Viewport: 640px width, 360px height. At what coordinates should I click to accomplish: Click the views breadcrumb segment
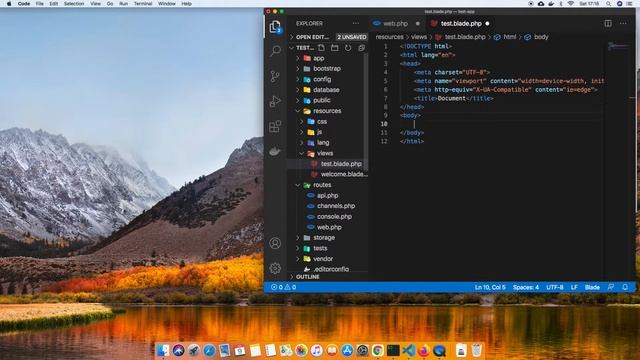coord(419,37)
